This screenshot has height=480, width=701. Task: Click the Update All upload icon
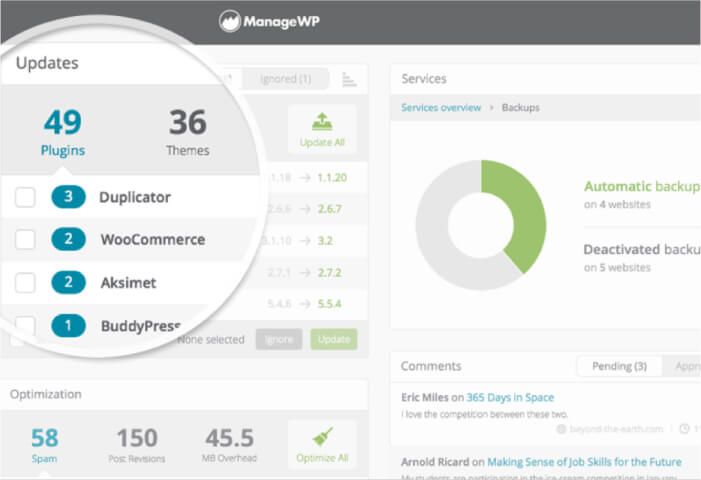[x=322, y=121]
